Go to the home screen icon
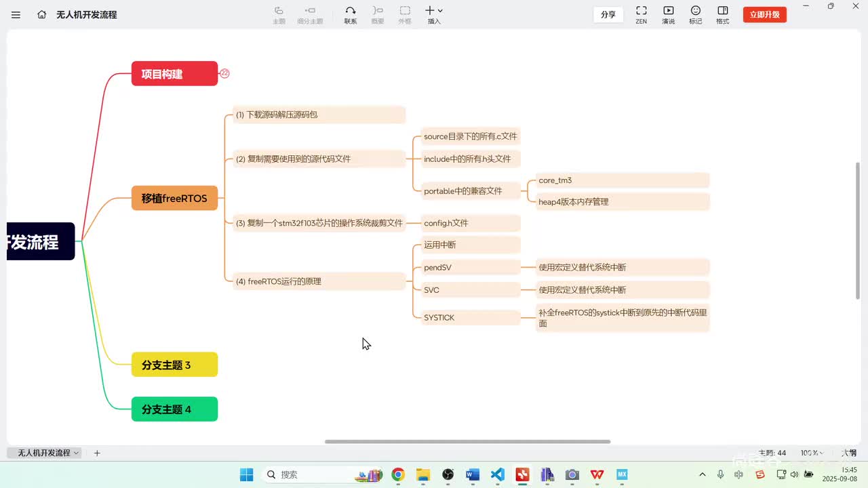868x488 pixels. [42, 14]
